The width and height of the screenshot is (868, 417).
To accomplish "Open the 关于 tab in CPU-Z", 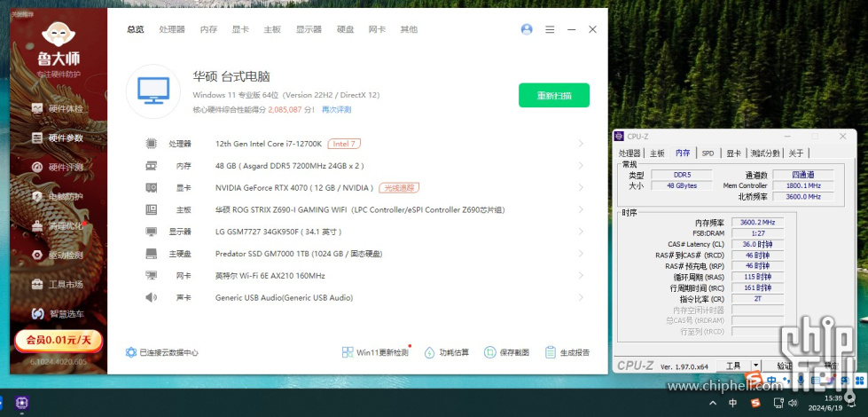I will (796, 153).
